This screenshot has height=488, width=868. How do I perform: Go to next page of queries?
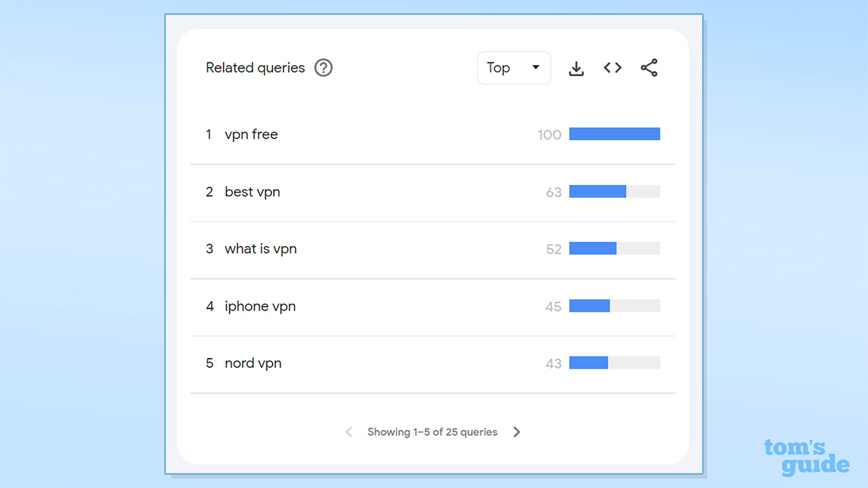tap(517, 432)
